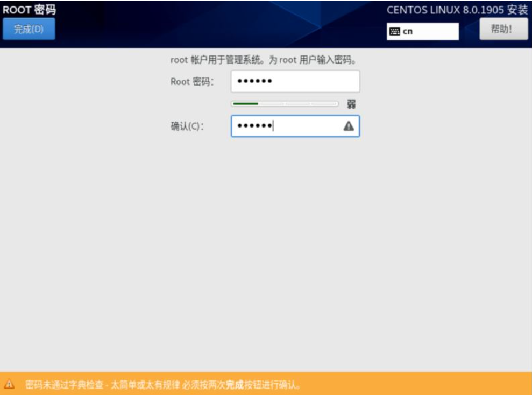The width and height of the screenshot is (532, 395).
Task: Click the 弱 strength label
Action: click(351, 104)
